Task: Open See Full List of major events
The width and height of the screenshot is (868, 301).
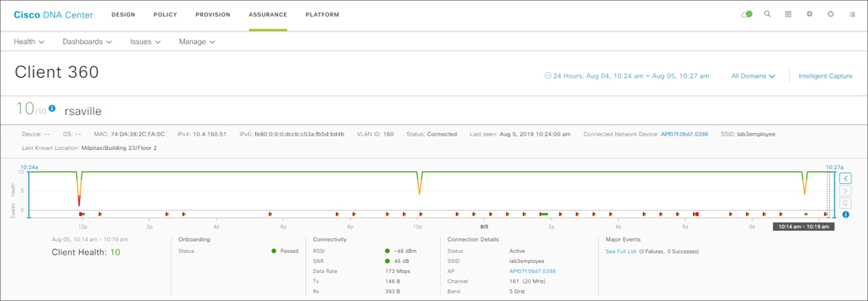Action: (621, 252)
